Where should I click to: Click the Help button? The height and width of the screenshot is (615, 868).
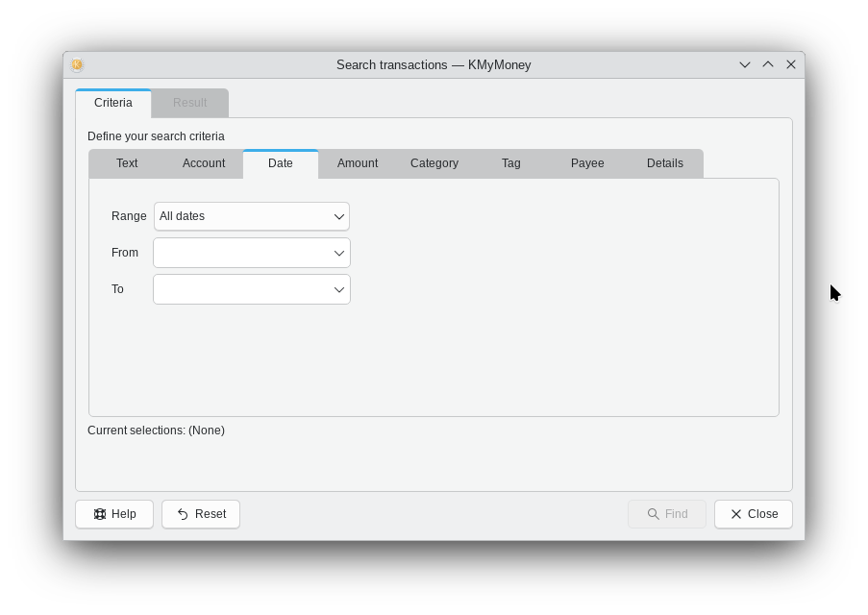(x=114, y=514)
